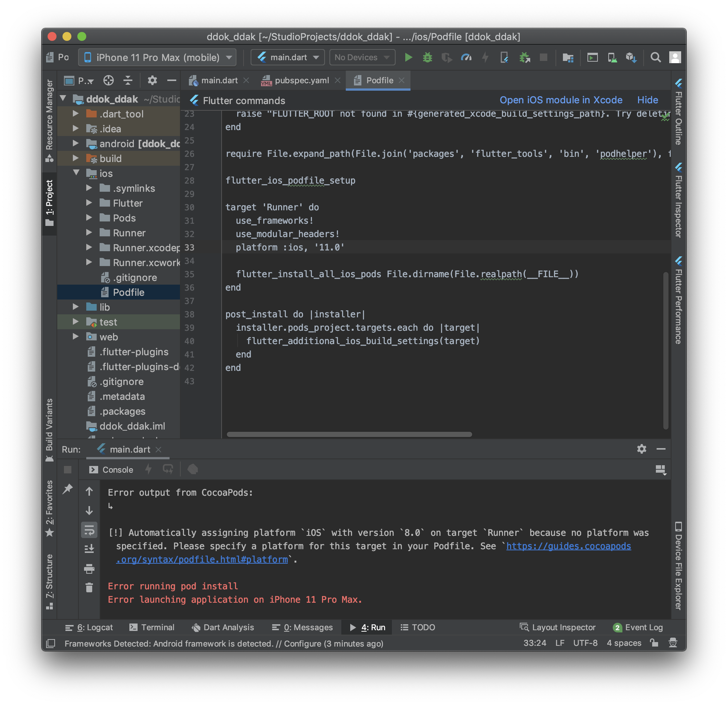Click the project locate crosshair icon
The height and width of the screenshot is (706, 728).
click(x=108, y=80)
